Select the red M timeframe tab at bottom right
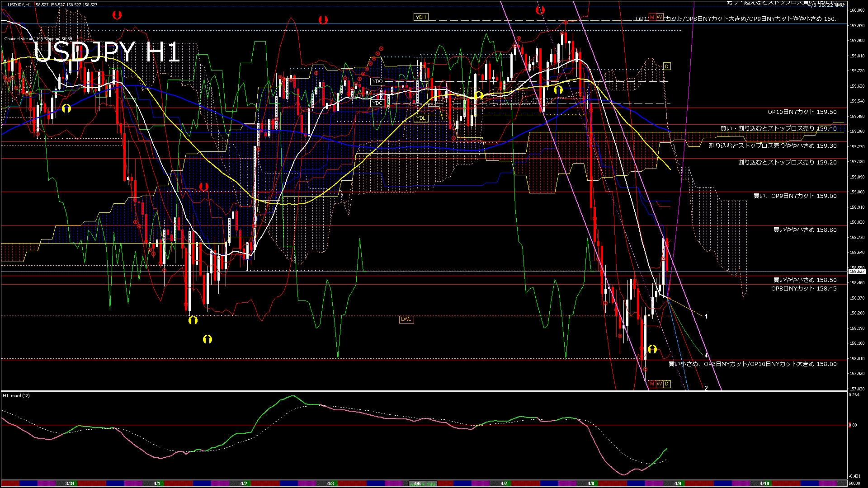The width and height of the screenshot is (868, 488). point(652,384)
